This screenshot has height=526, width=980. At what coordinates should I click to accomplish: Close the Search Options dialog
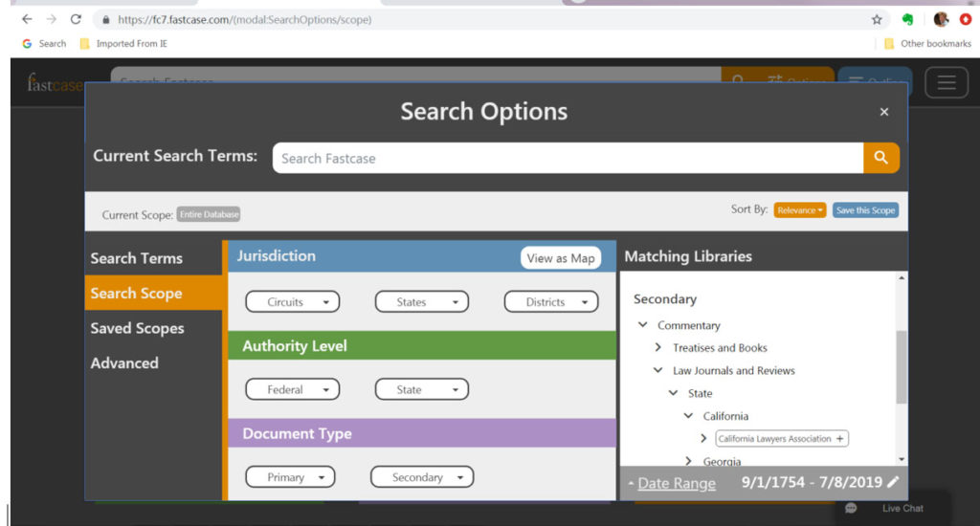[x=883, y=112]
